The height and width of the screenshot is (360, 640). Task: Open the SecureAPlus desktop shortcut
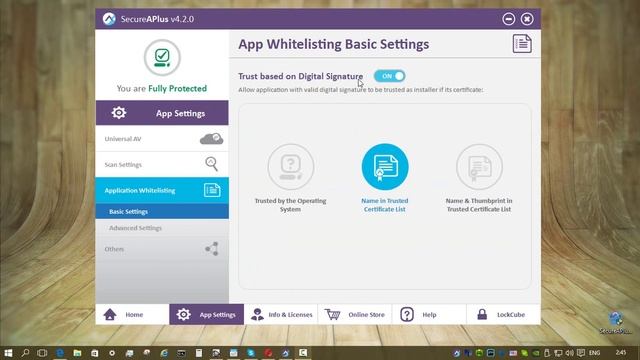click(616, 322)
